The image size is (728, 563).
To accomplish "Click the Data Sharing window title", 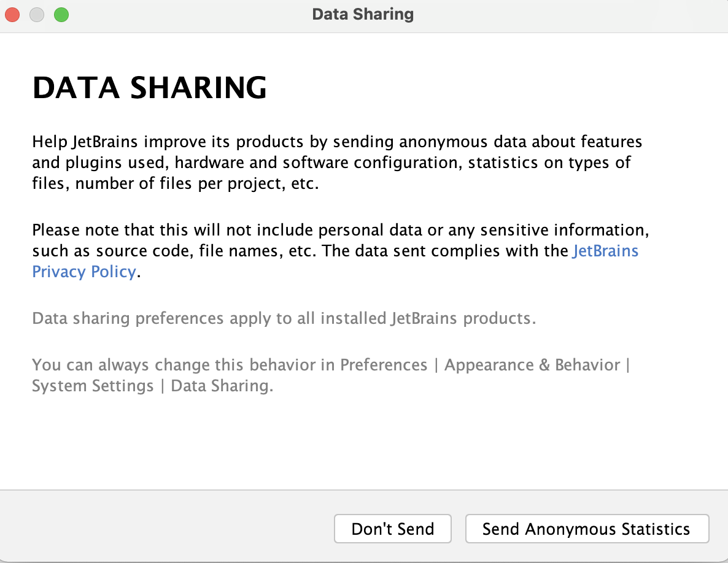I will [363, 14].
